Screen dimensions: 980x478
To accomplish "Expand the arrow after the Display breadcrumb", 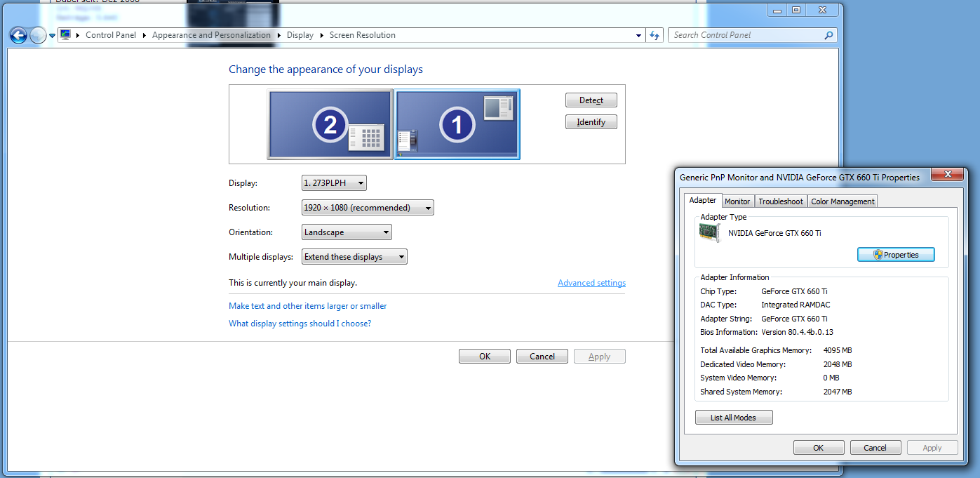I will point(322,35).
